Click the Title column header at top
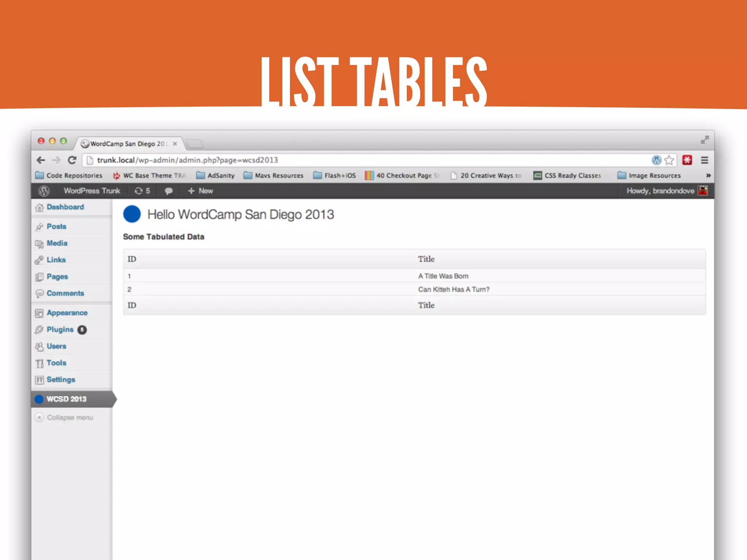The image size is (747, 560). tap(426, 259)
